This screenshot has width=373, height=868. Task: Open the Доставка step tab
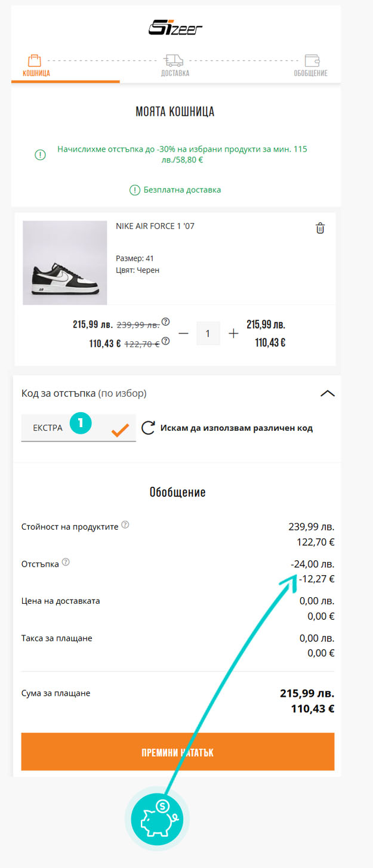point(175,73)
